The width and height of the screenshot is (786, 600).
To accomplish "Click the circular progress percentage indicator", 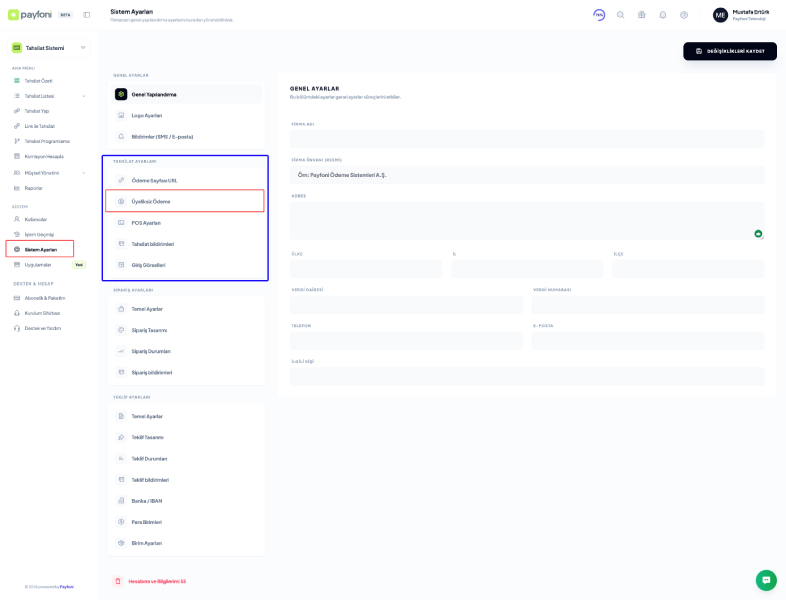I will pyautogui.click(x=599, y=15).
